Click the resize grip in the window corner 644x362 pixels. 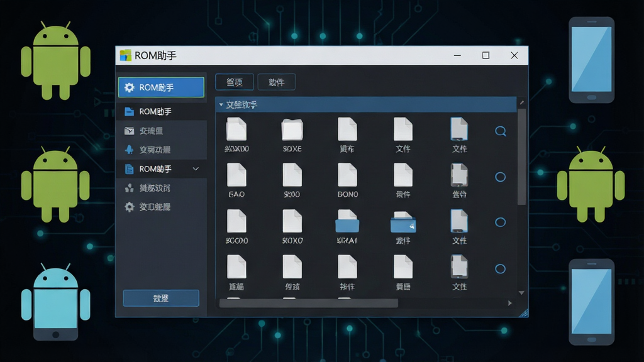[524, 314]
